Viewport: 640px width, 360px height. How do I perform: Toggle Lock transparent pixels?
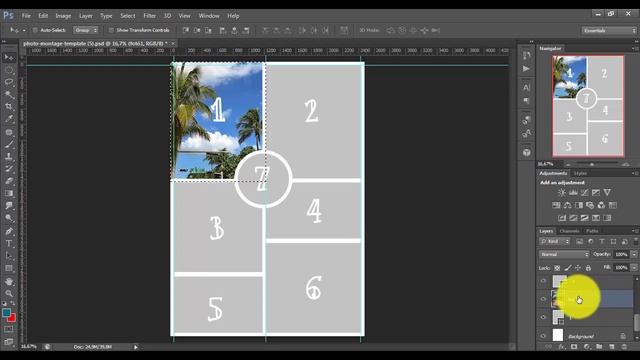[x=557, y=268]
